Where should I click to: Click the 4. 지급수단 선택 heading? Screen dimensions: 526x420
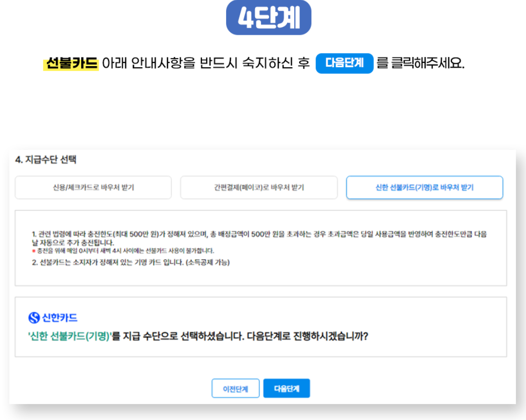point(45,160)
